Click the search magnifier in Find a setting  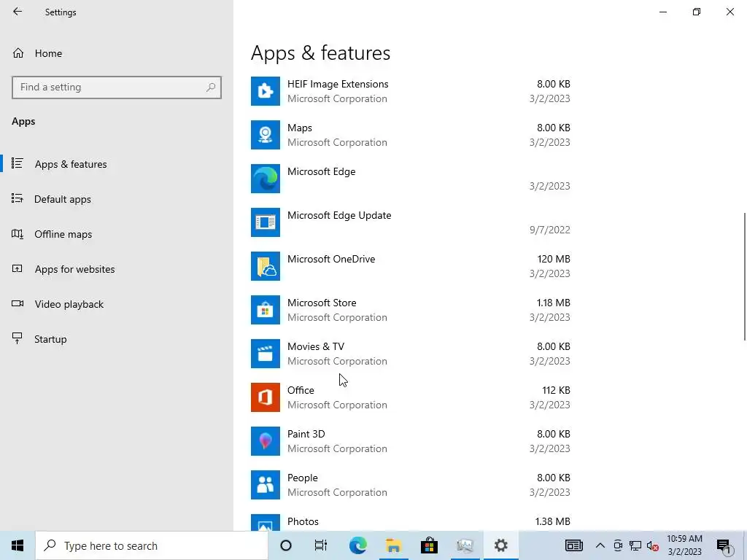(211, 87)
